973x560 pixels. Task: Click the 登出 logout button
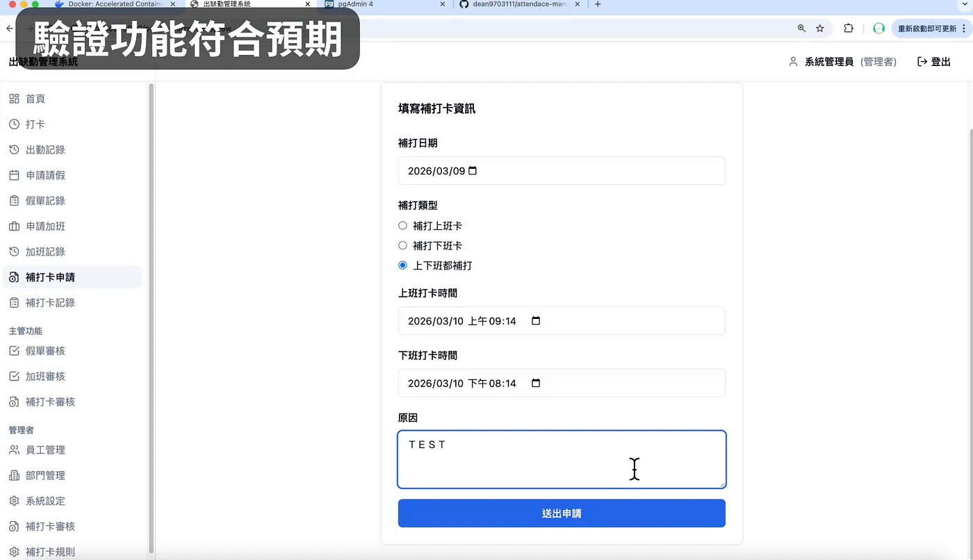(934, 62)
